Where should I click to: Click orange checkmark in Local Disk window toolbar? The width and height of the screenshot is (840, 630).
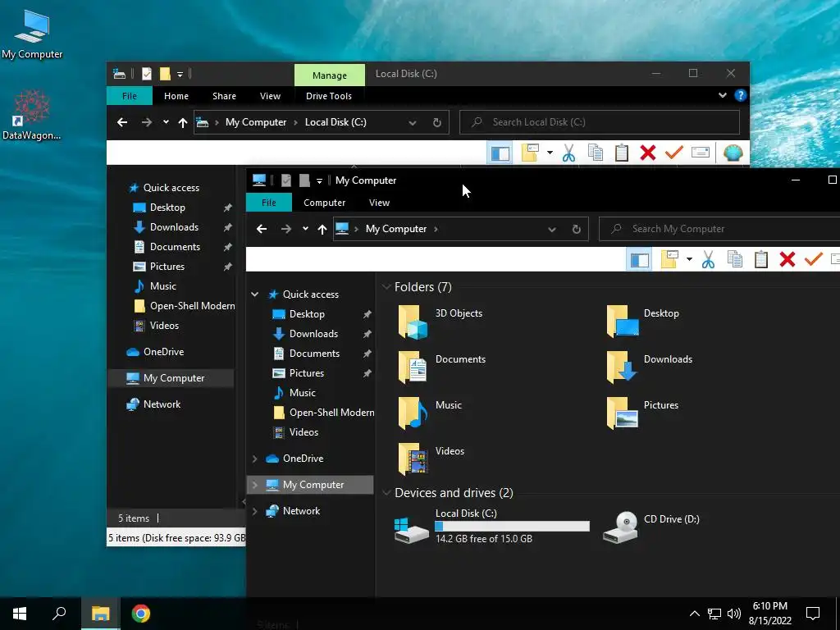click(674, 153)
